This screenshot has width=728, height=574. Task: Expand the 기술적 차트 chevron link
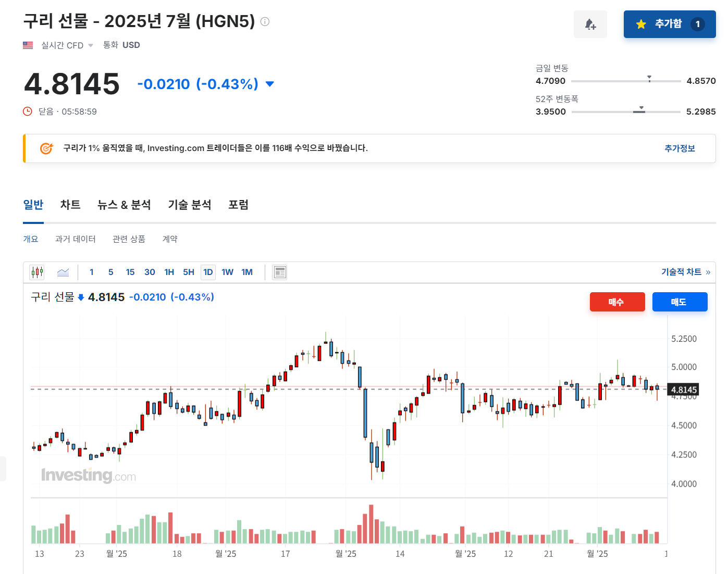(x=708, y=271)
